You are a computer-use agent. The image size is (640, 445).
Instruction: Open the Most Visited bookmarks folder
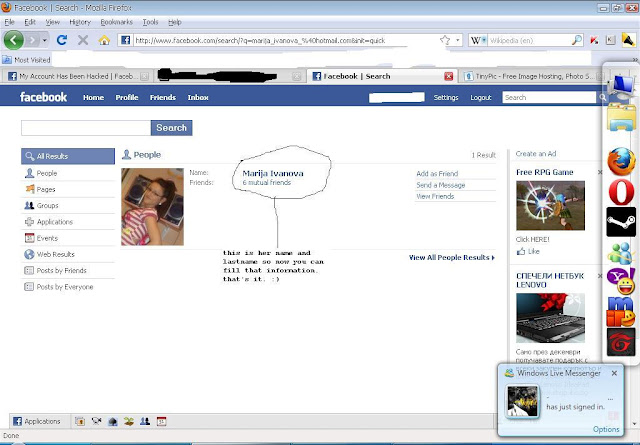pos(27,60)
